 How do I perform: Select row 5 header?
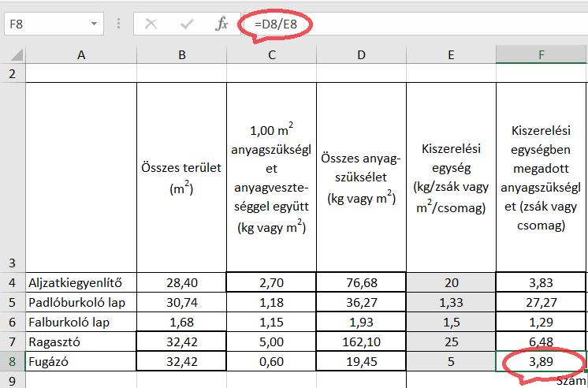[x=13, y=302]
